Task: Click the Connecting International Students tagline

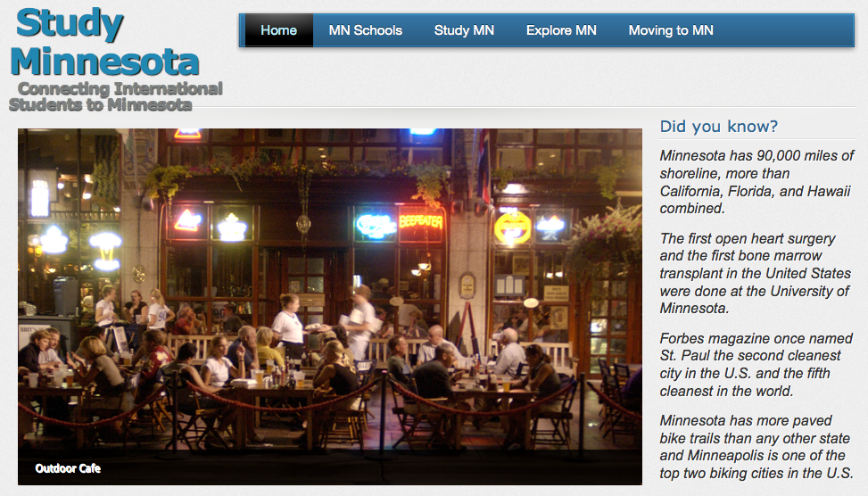Action: point(115,96)
